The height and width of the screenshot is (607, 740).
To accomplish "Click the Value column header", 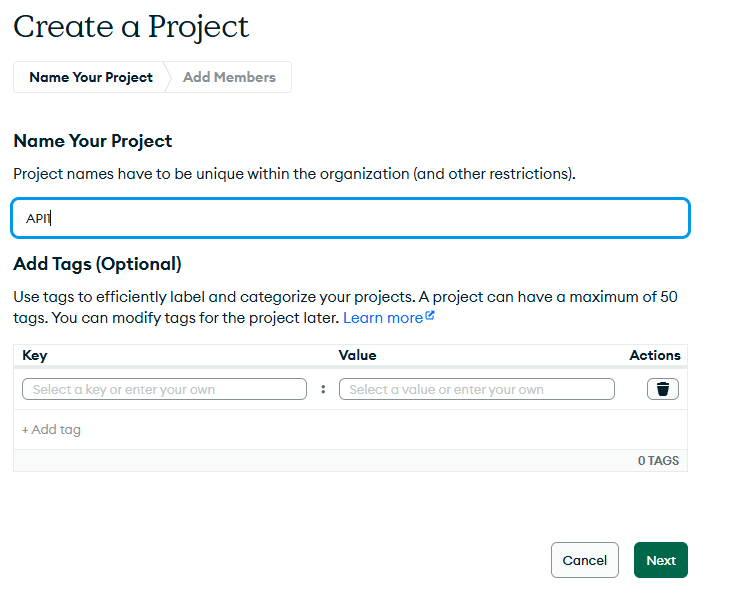I will click(x=358, y=355).
